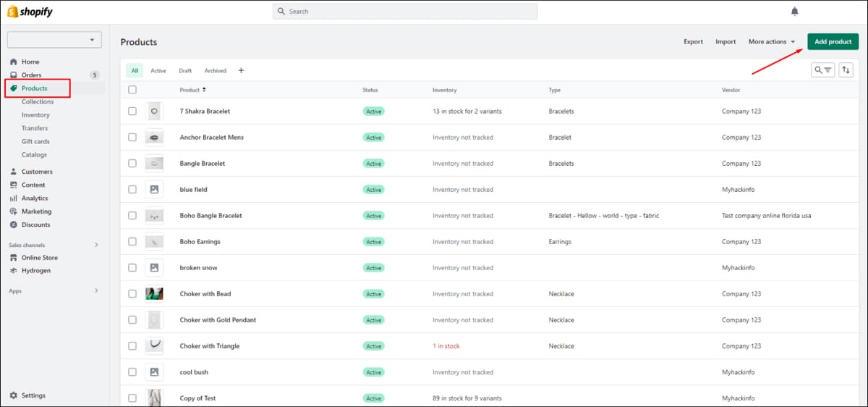Click the Settings gear icon
Image resolution: width=868 pixels, height=407 pixels.
[13, 395]
